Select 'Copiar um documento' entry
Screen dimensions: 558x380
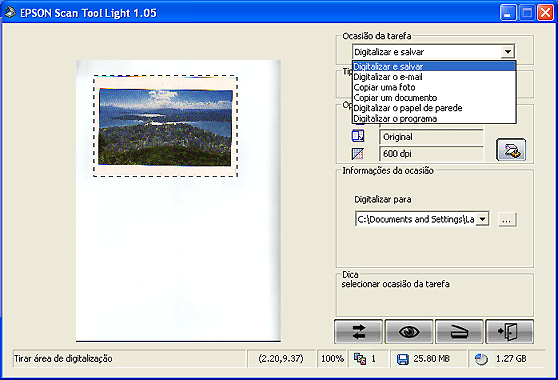pos(434,97)
